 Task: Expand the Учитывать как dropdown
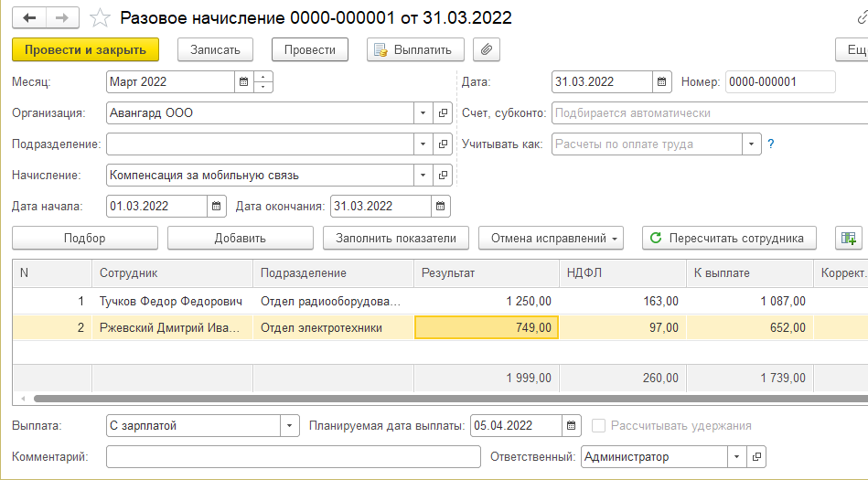point(751,144)
